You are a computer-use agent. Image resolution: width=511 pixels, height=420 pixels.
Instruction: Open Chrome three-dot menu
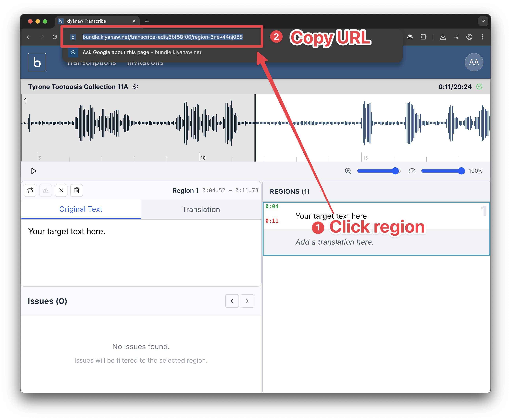pyautogui.click(x=482, y=37)
